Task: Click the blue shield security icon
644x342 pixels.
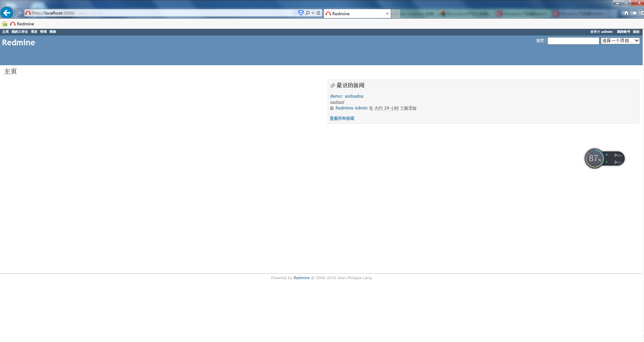Action: point(301,13)
